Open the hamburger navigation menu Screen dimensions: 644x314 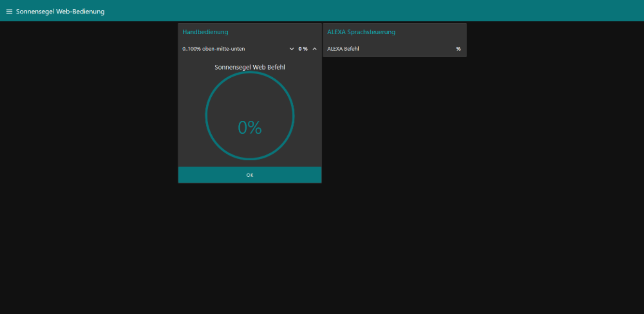click(9, 11)
